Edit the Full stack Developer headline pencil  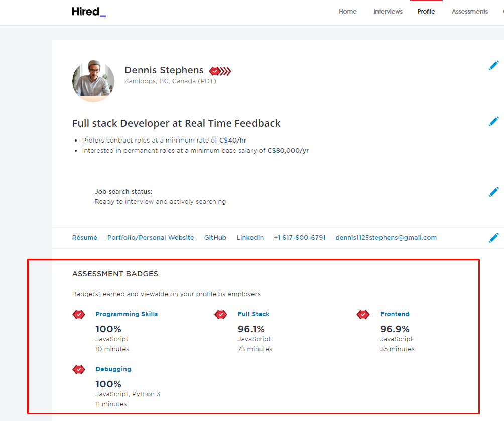coord(493,122)
